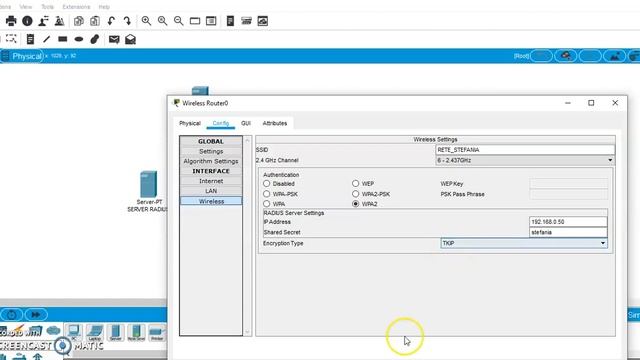640x360 pixels.
Task: Select the WPA radio button
Action: [267, 204]
